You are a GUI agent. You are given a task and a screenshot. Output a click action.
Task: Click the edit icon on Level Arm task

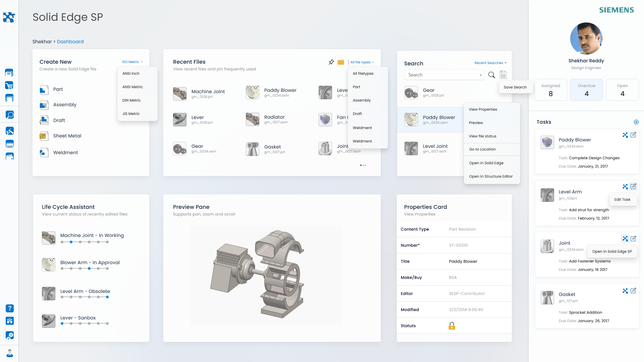pyautogui.click(x=633, y=186)
